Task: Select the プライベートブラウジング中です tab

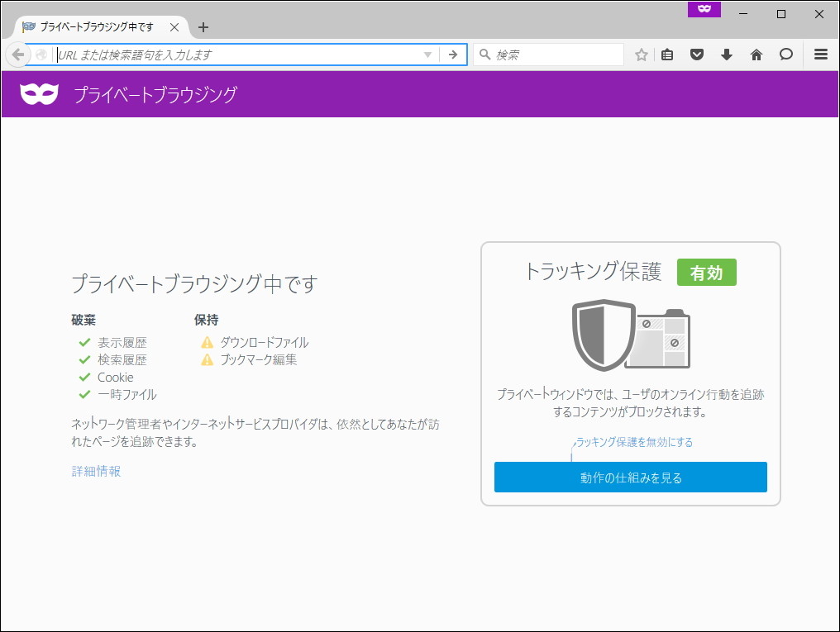Action: pos(99,26)
